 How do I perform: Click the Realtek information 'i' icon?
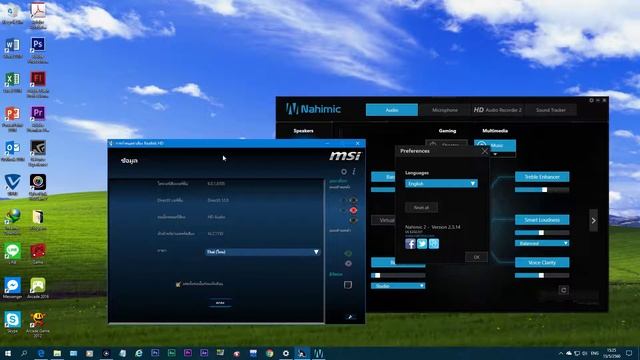[x=353, y=172]
